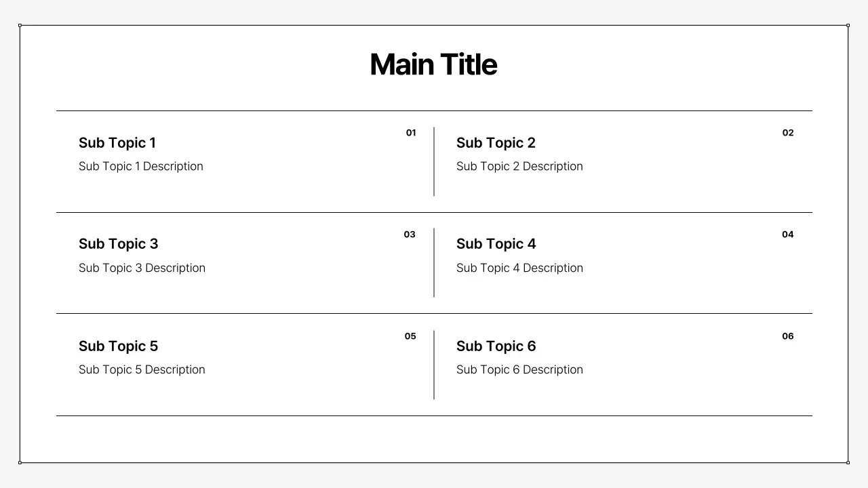
Task: Click the top-left corner selection handle
Action: pyautogui.click(x=20, y=25)
